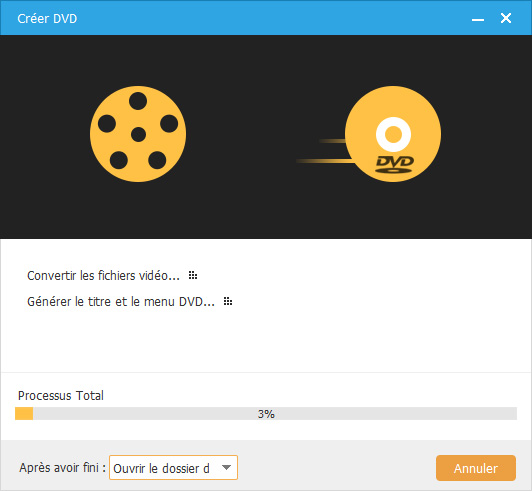The width and height of the screenshot is (532, 491).
Task: Click the yellow film reel icon
Action: click(x=138, y=134)
